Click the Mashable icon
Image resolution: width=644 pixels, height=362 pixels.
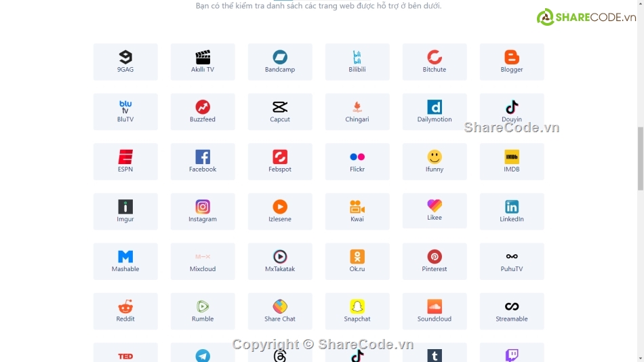tap(125, 256)
